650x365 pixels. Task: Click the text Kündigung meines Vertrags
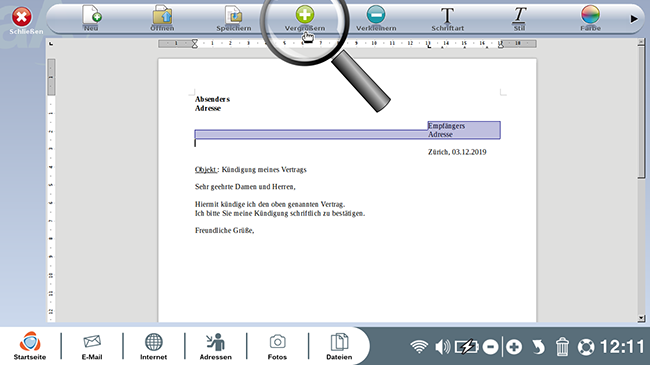tap(264, 169)
